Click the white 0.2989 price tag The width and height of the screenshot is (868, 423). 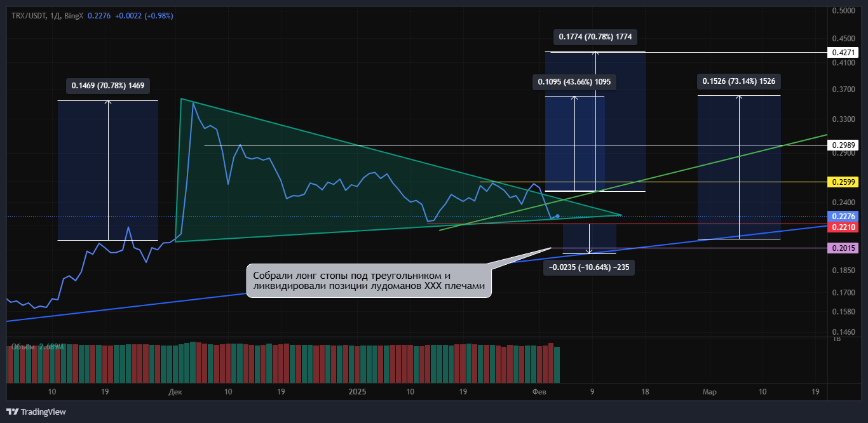pos(844,145)
